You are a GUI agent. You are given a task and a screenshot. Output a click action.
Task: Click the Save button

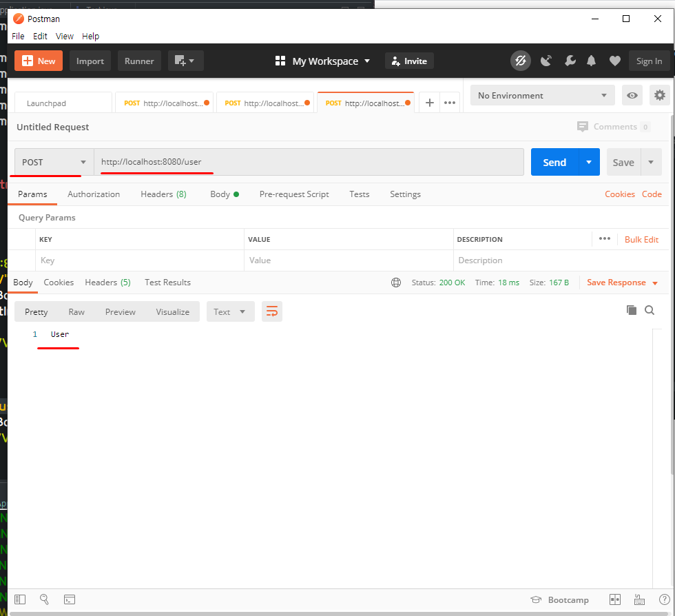pyautogui.click(x=623, y=162)
